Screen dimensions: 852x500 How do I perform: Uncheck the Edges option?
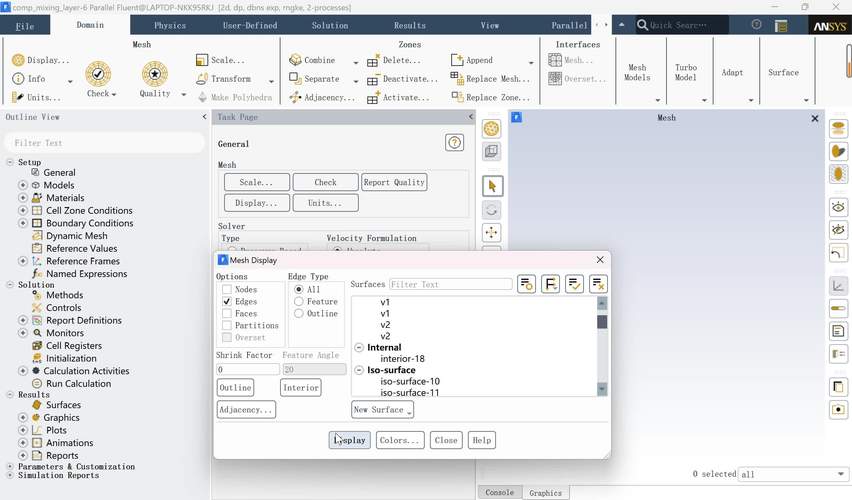click(x=227, y=301)
